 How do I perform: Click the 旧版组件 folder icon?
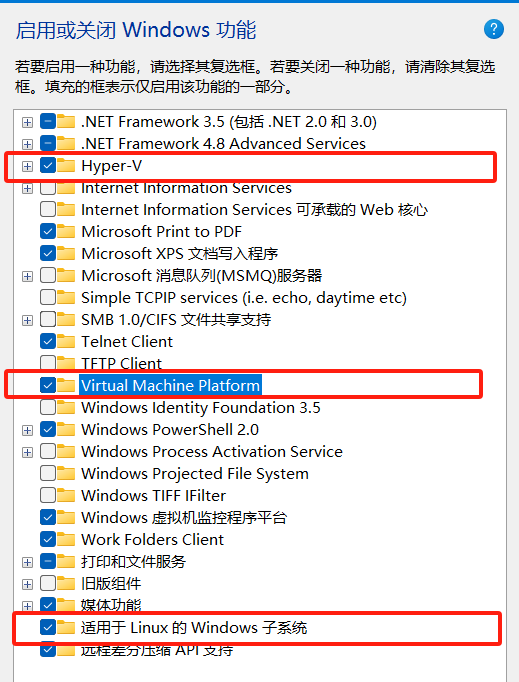(x=66, y=583)
